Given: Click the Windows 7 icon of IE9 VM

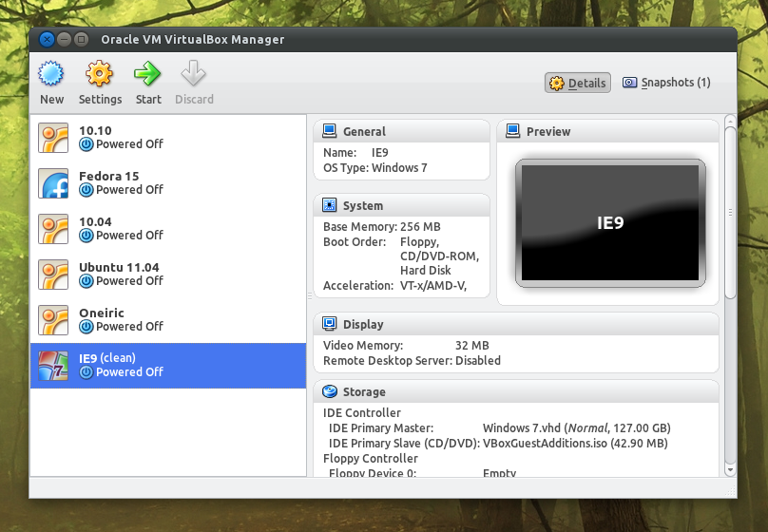Looking at the screenshot, I should 53,365.
